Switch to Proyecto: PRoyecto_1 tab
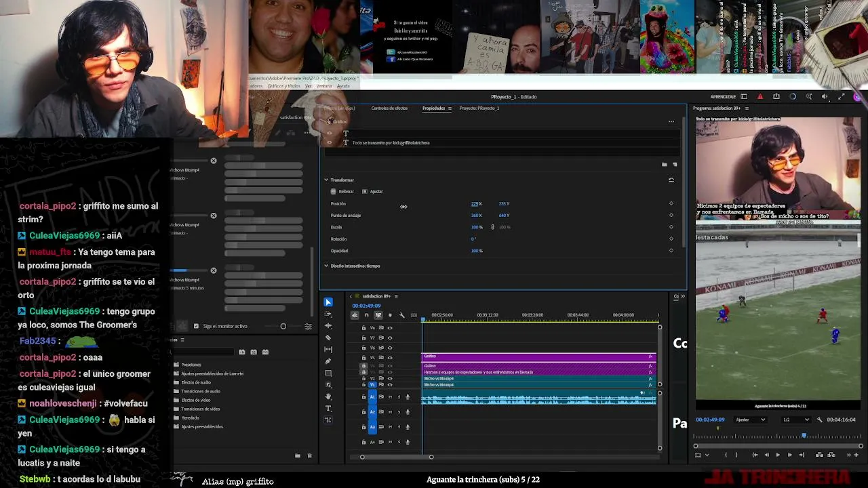This screenshot has width=868, height=488. [x=479, y=108]
